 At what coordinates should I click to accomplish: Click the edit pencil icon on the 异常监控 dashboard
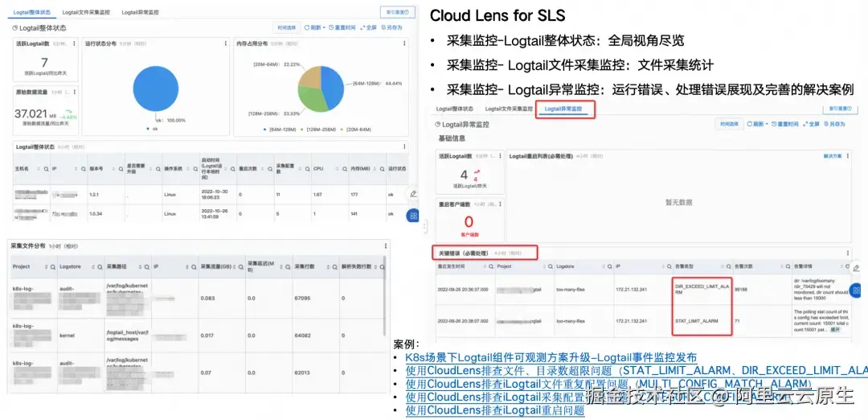[857, 268]
